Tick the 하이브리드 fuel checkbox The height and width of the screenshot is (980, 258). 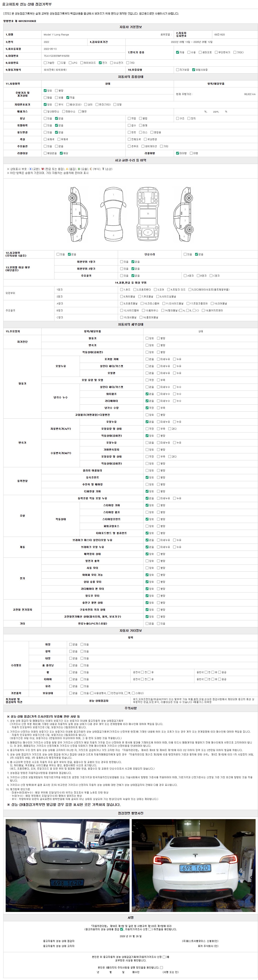[x=82, y=63]
